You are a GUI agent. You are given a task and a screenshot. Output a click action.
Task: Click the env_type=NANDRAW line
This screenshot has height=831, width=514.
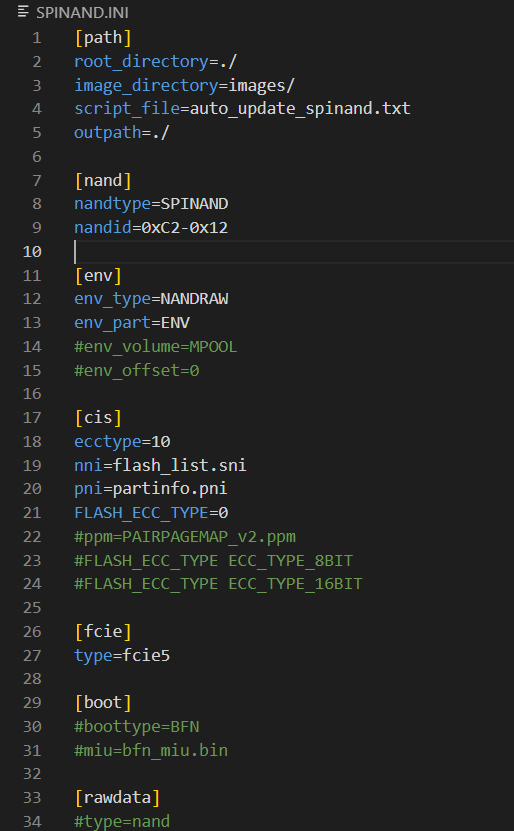[151, 299]
